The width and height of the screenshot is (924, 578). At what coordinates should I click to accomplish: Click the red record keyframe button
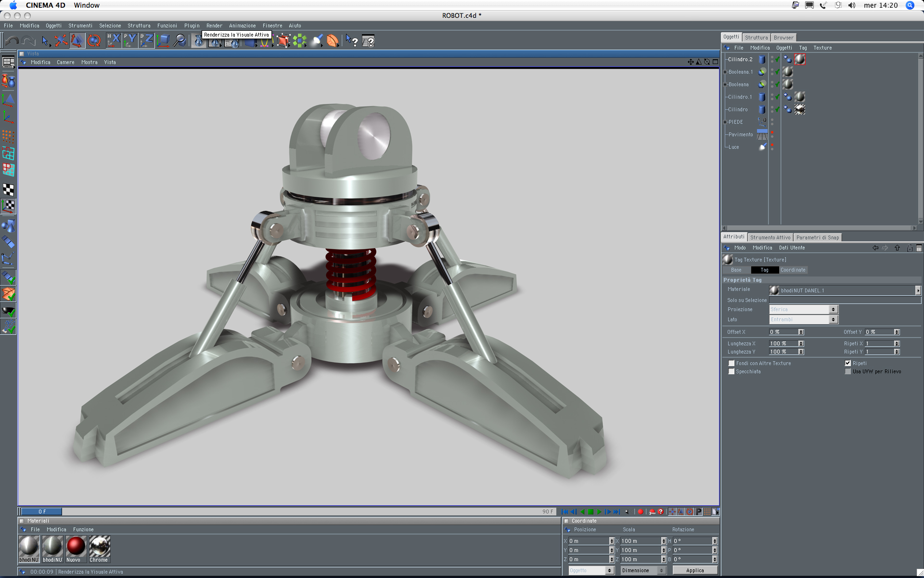641,512
